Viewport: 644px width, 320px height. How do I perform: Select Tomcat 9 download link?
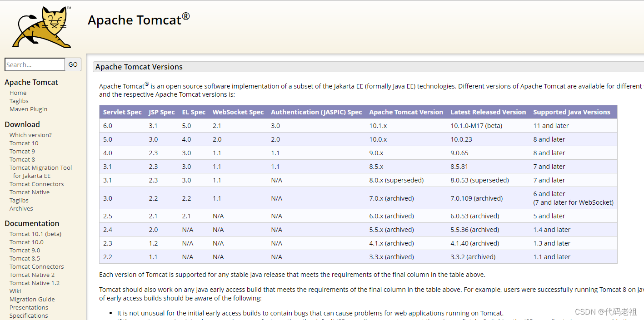[22, 151]
